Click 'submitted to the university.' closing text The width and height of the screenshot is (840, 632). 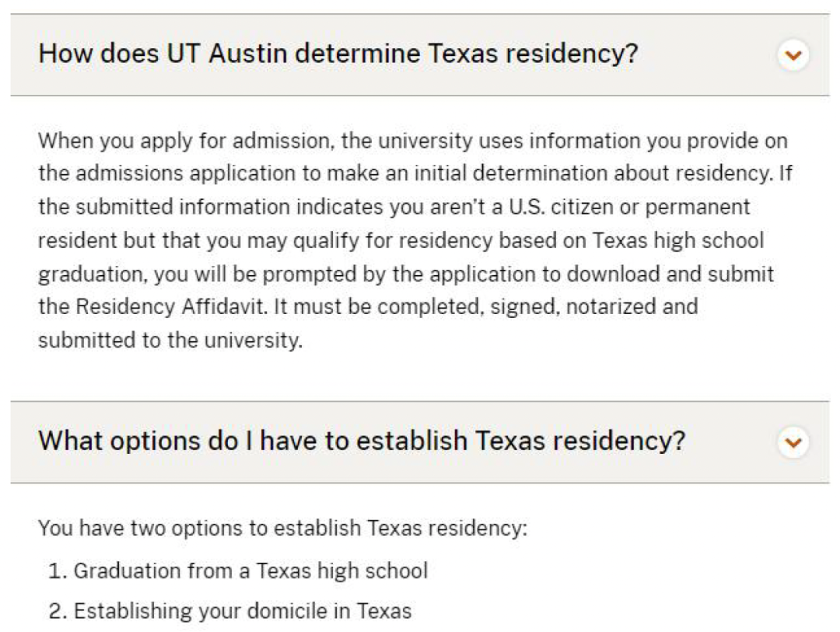click(170, 340)
